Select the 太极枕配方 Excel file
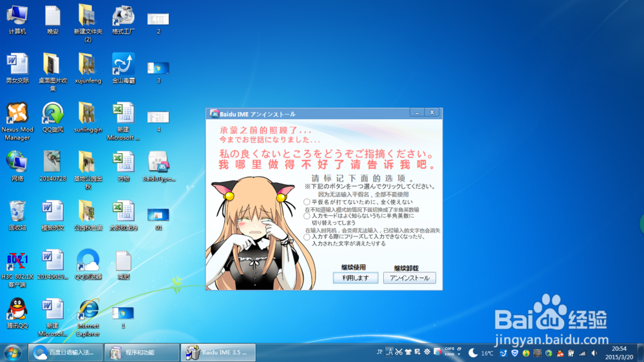644x362 pixels. [x=123, y=215]
